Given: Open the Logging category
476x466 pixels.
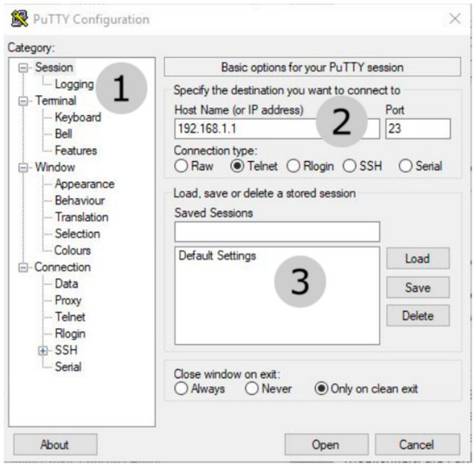Looking at the screenshot, I should coord(74,84).
